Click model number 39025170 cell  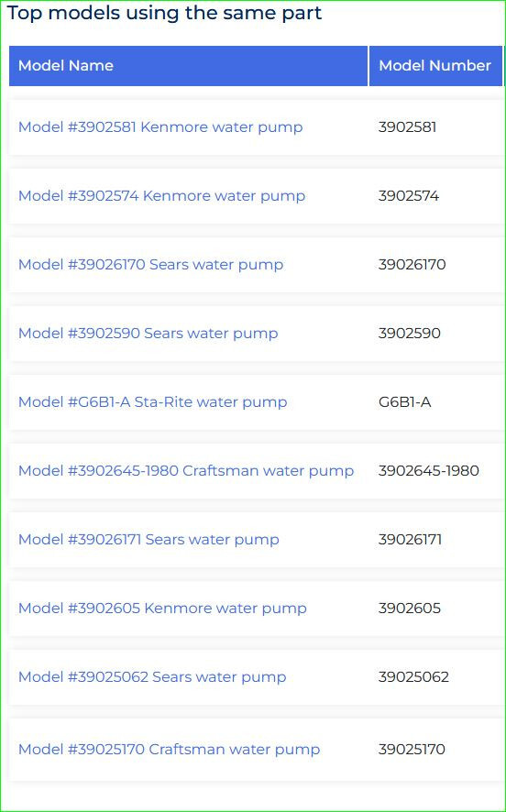click(x=412, y=750)
